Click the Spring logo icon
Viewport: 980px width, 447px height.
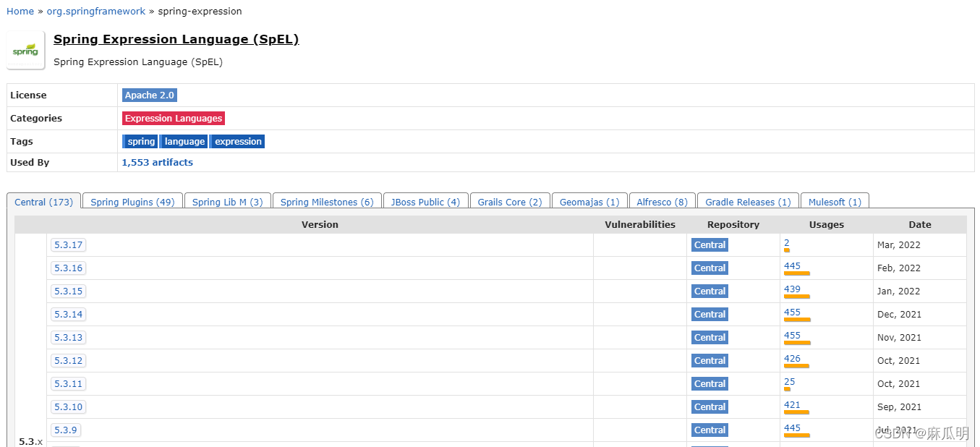pos(25,50)
